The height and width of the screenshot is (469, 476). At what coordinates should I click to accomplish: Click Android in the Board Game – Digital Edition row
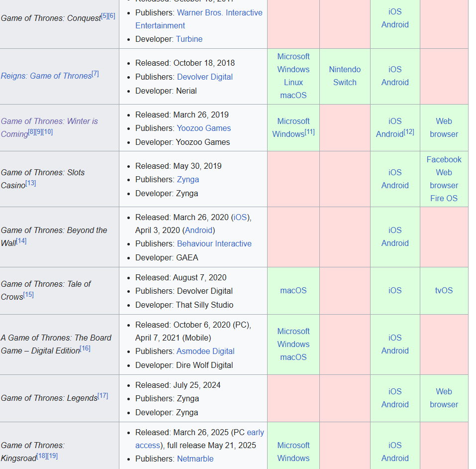click(x=395, y=351)
